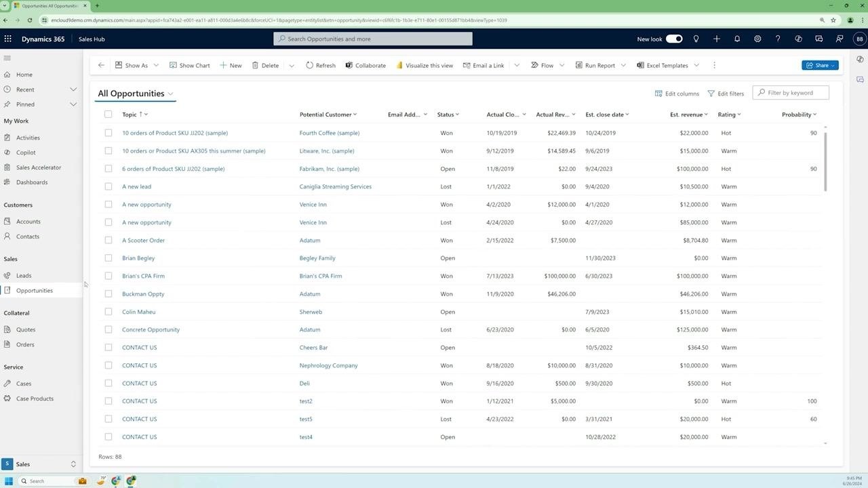
Task: Click the opportunities list vertical scrollbar
Action: pos(825,161)
